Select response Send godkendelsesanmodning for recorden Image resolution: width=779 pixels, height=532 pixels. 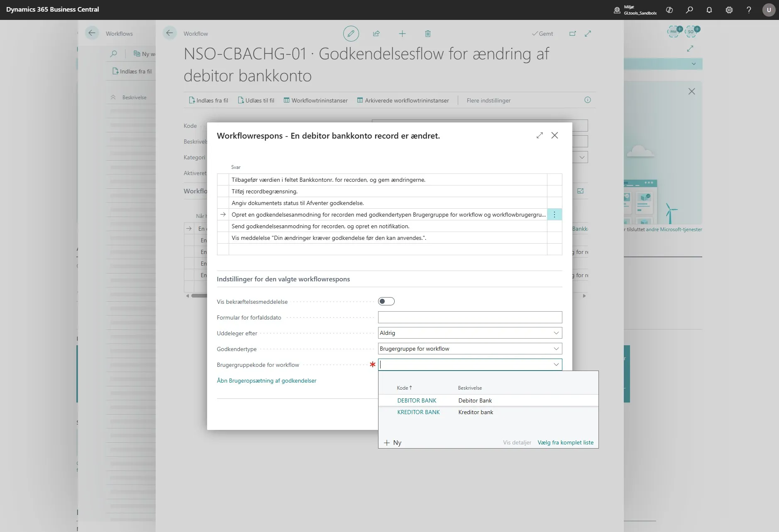tap(388, 226)
